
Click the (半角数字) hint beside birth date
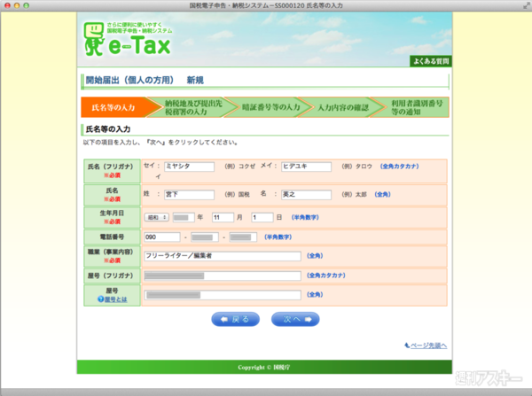(305, 217)
